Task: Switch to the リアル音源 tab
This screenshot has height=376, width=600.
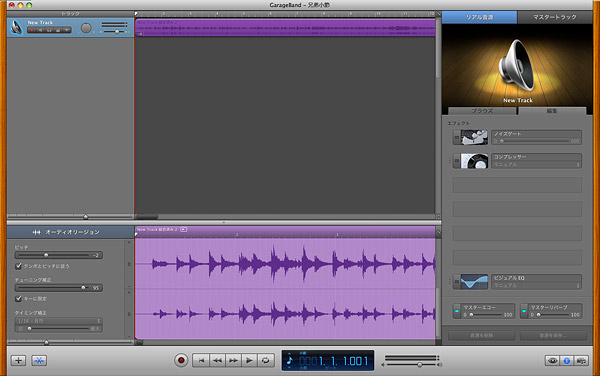Action: click(x=479, y=17)
